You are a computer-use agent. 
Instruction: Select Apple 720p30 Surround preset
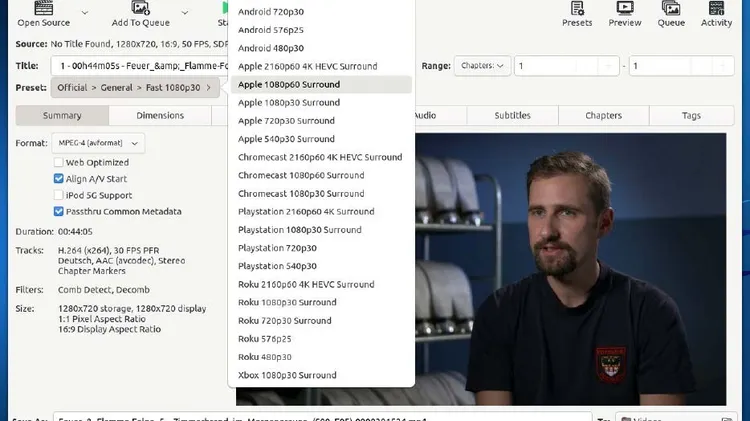(x=321, y=121)
